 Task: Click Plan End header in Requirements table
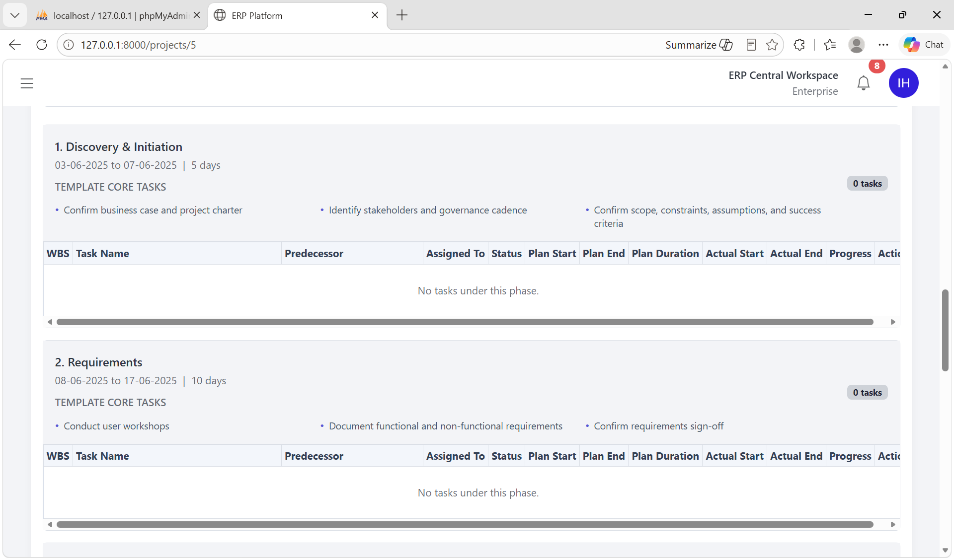point(604,456)
